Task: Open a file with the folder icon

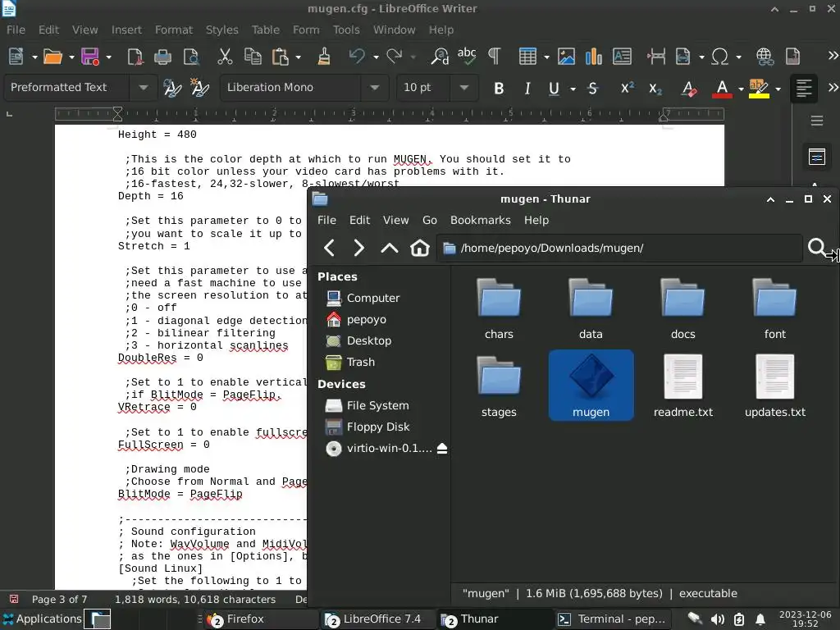Action: point(52,57)
